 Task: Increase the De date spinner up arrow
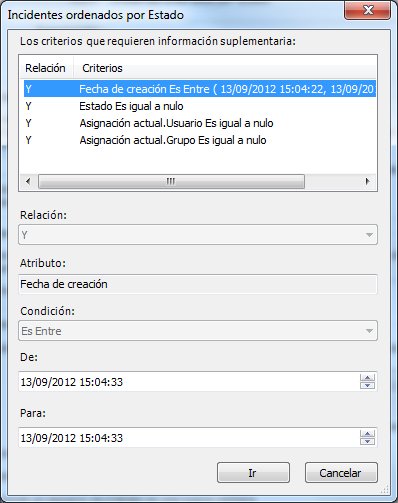367,378
